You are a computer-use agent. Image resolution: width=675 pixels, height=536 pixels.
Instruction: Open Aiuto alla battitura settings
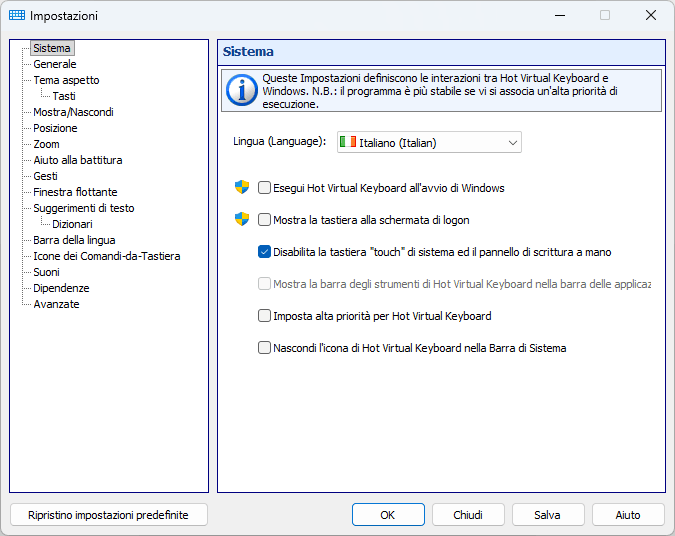pyautogui.click(x=78, y=160)
